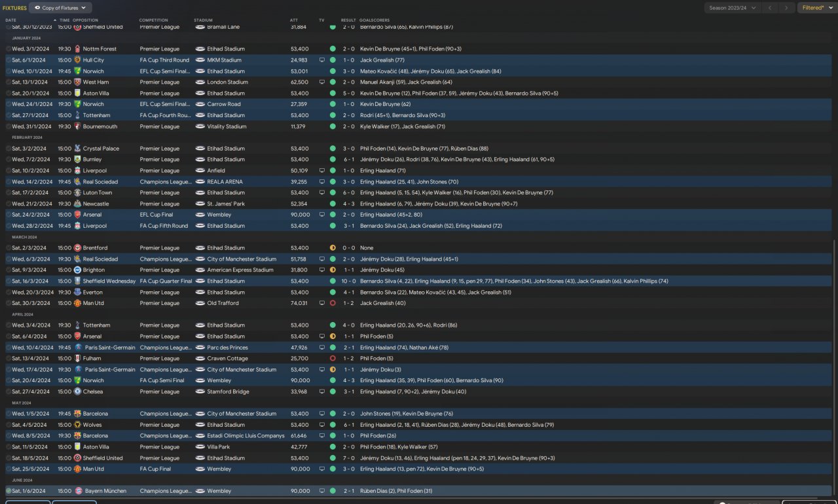This screenshot has height=504, width=838.
Task: Select the row circle for Sat, 16/3/2024
Action: (x=9, y=281)
